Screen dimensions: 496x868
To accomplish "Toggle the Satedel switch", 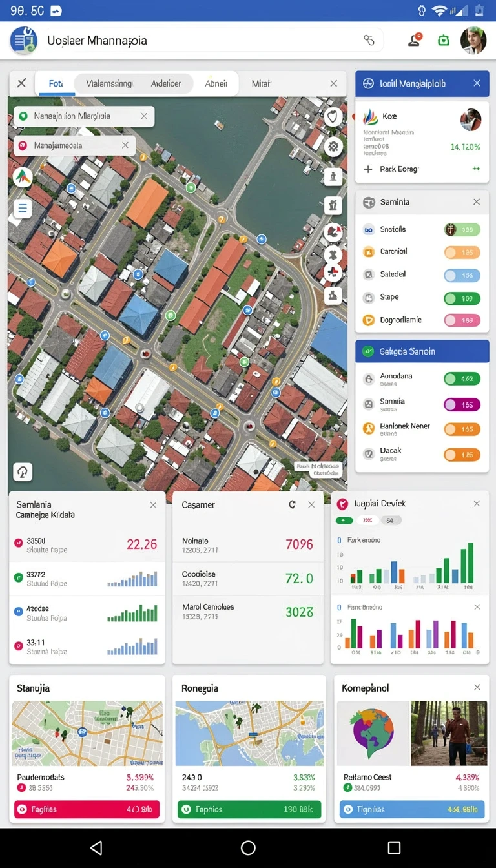I will tap(462, 275).
